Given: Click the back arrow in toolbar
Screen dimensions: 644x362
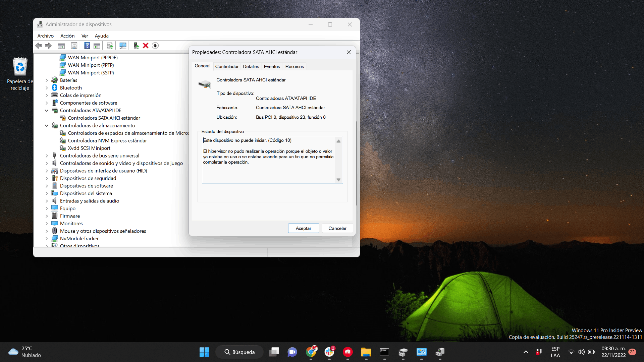Looking at the screenshot, I should tap(39, 46).
